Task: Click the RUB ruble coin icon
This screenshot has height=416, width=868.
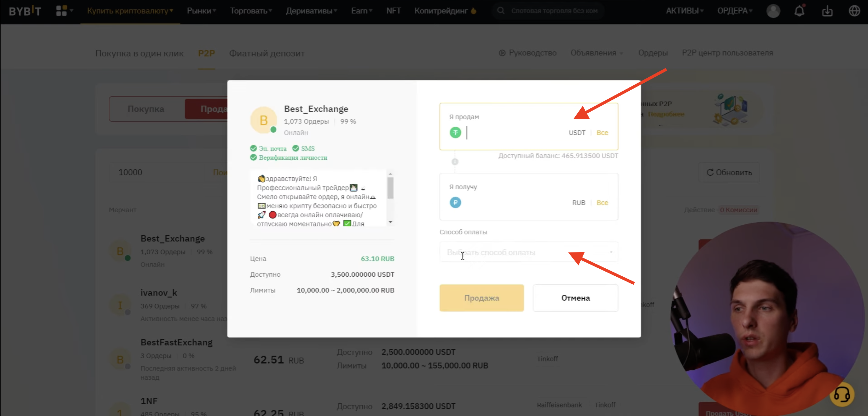Action: tap(455, 203)
